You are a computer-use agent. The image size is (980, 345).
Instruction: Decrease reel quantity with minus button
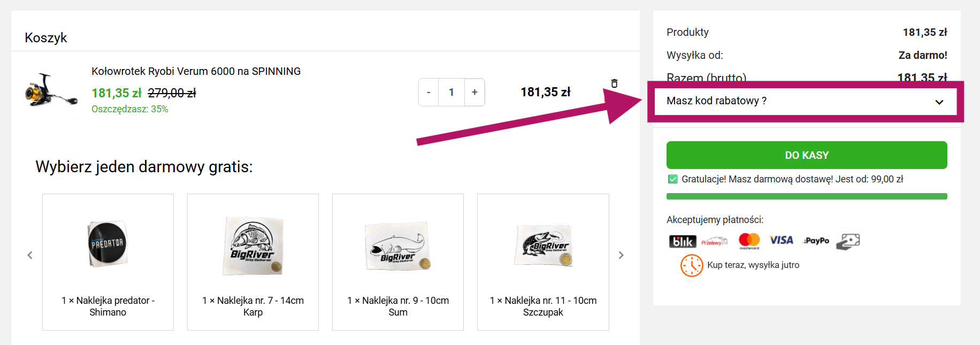tap(428, 92)
